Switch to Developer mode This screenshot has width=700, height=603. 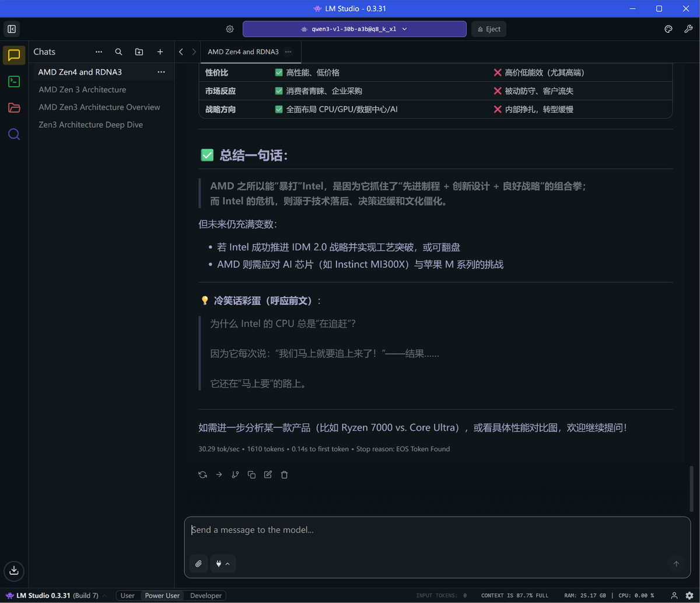click(x=206, y=595)
